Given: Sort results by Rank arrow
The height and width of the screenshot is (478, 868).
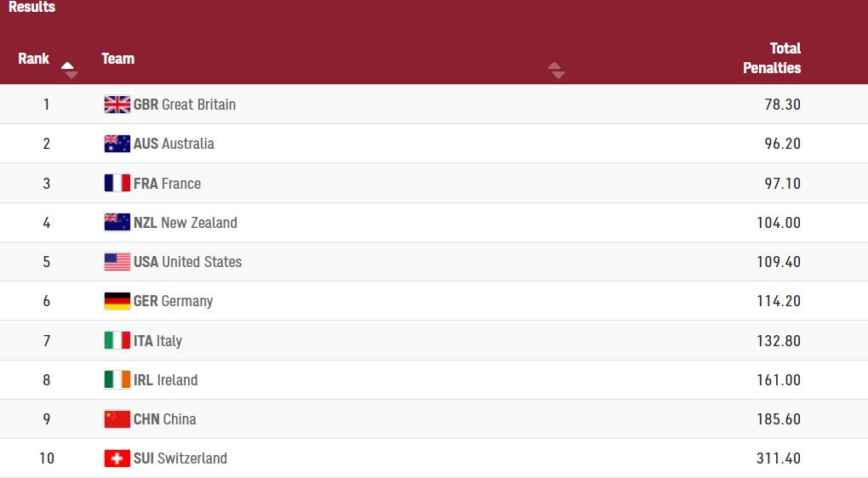Looking at the screenshot, I should 69,70.
